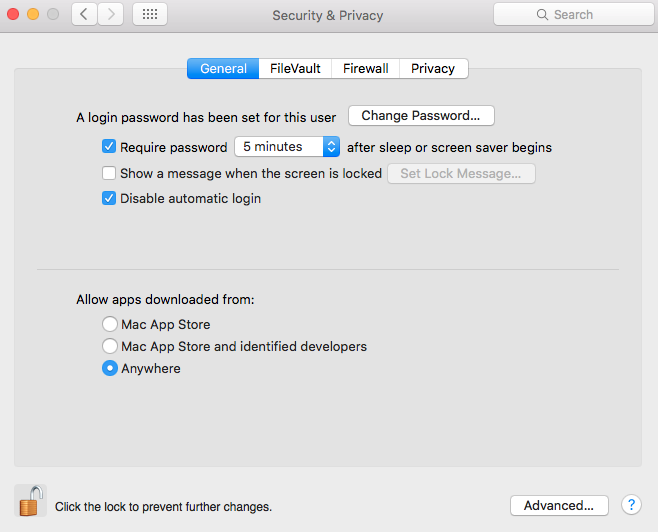Select Mac App Store radio option
The width and height of the screenshot is (658, 532).
pos(110,324)
